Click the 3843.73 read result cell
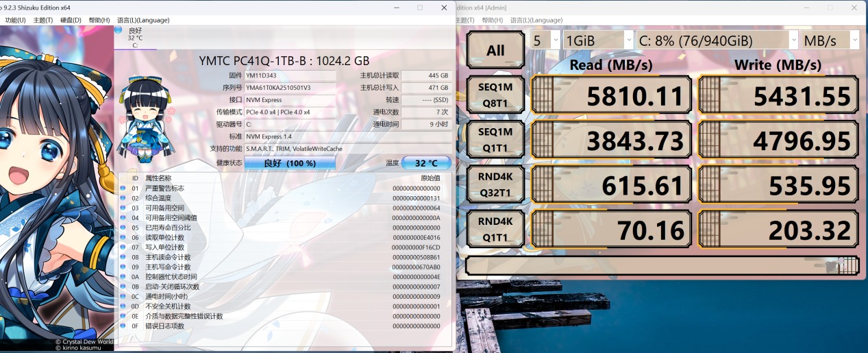The height and width of the screenshot is (353, 868). pos(611,139)
